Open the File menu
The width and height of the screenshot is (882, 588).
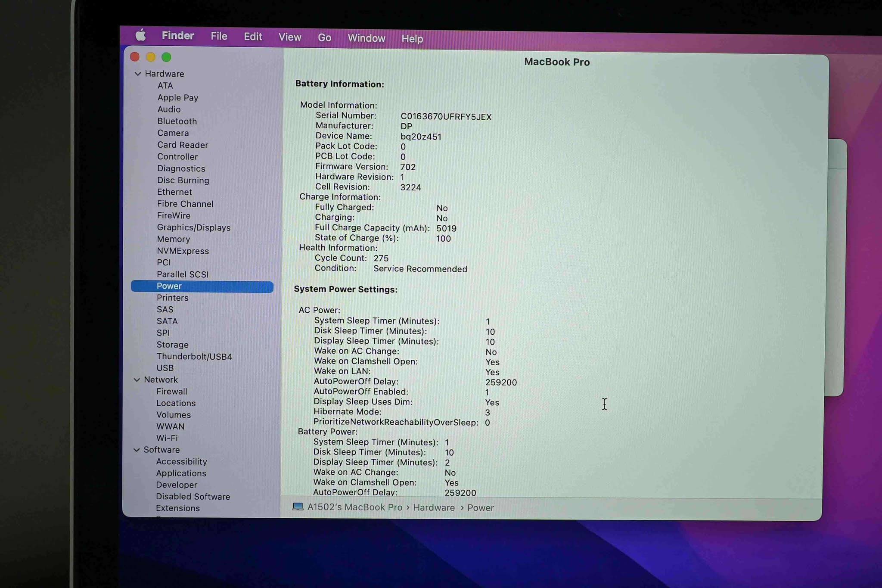(219, 36)
